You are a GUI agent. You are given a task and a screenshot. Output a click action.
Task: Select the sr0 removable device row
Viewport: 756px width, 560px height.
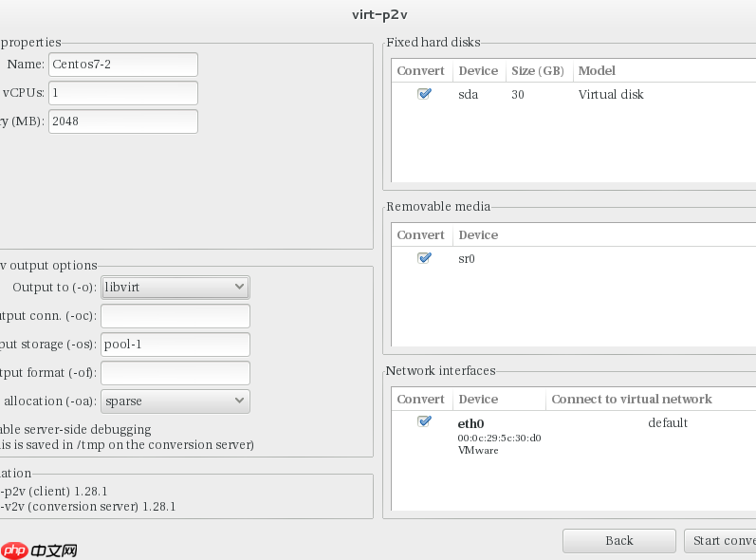573,258
